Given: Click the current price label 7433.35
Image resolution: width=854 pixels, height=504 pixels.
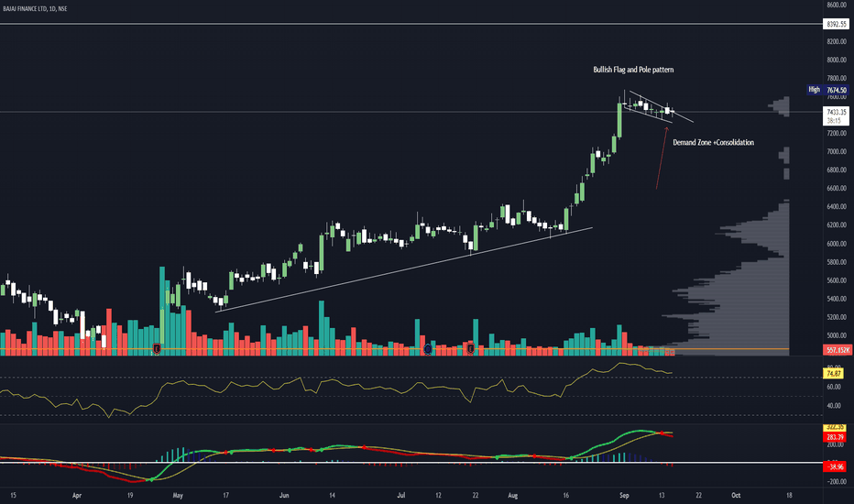Looking at the screenshot, I should point(836,112).
